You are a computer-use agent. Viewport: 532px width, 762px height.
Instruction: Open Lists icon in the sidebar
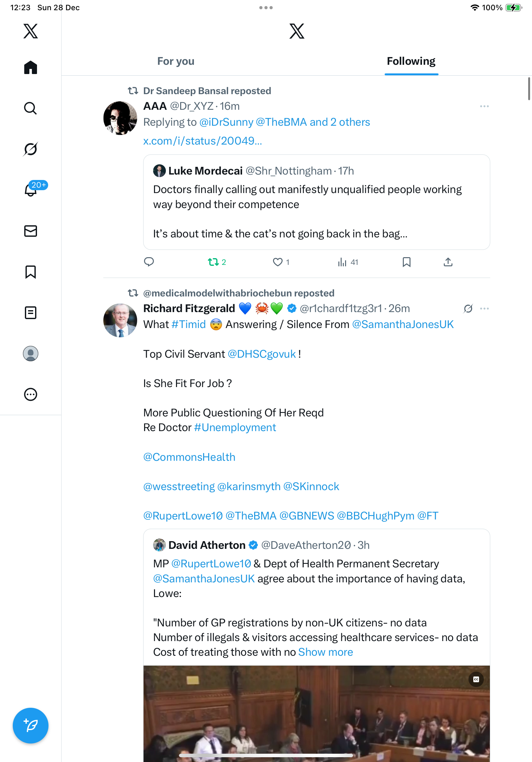[x=31, y=313]
